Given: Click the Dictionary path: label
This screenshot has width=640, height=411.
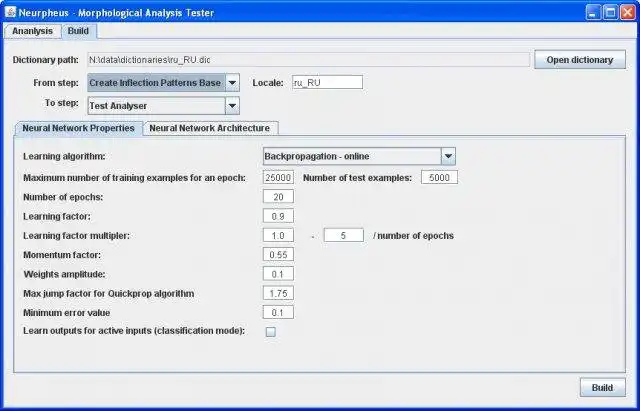Looking at the screenshot, I should tap(46, 60).
